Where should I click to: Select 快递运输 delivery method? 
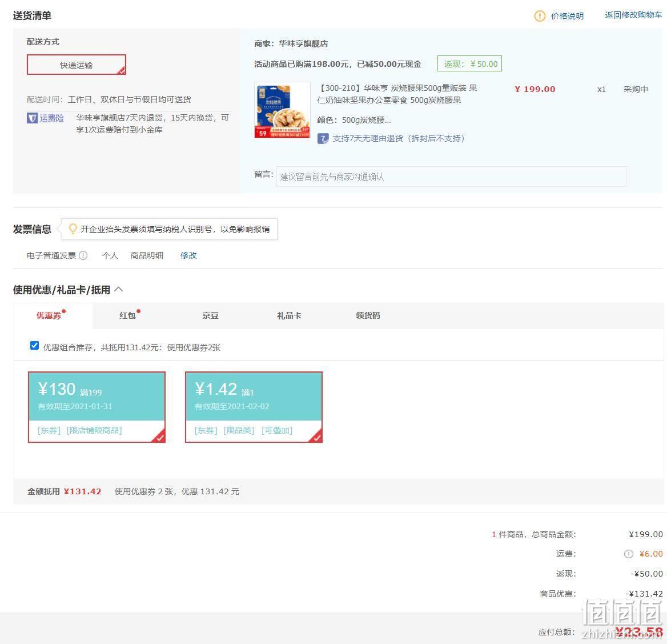(x=77, y=65)
